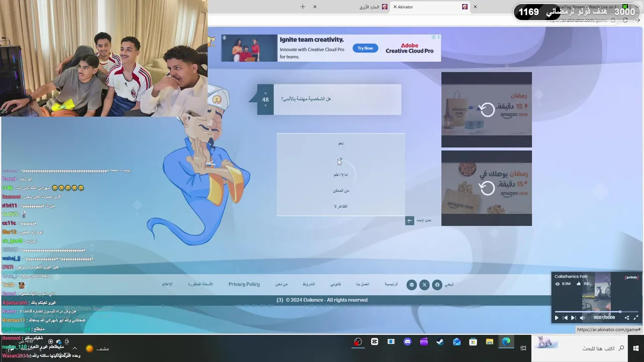This screenshot has width=644, height=362.
Task: Open the الإعلام footer link
Action: point(167,284)
